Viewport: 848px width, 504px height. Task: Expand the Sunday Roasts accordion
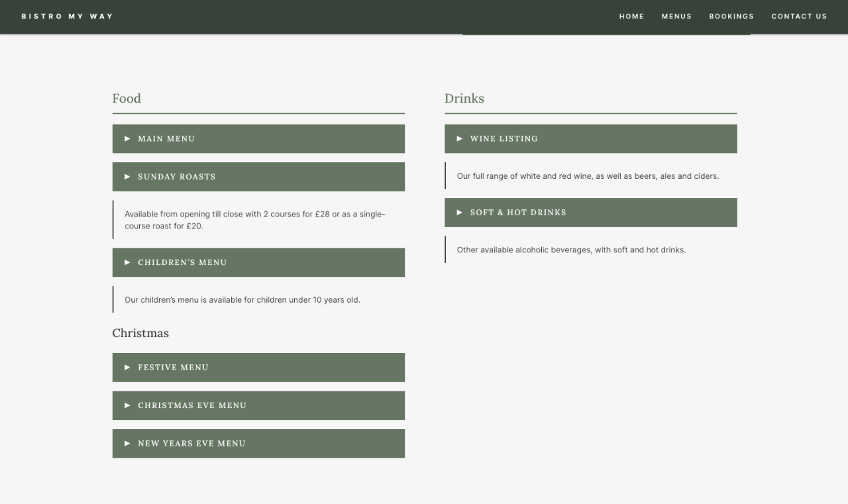pos(258,177)
